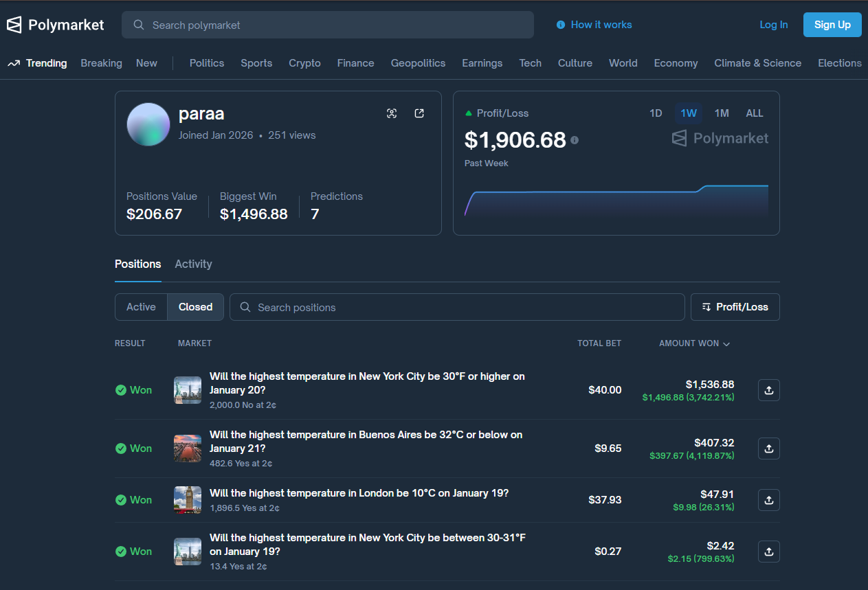Open the Activity tab

[193, 264]
